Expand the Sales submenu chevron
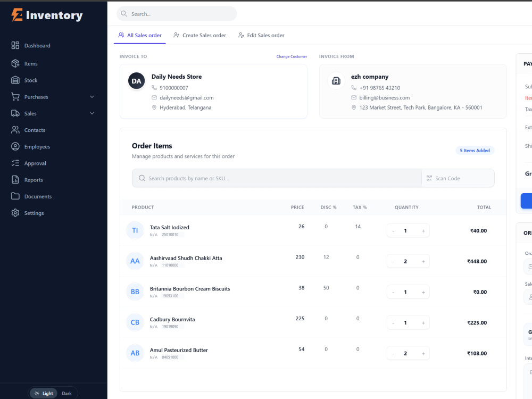The width and height of the screenshot is (532, 399). pos(92,113)
